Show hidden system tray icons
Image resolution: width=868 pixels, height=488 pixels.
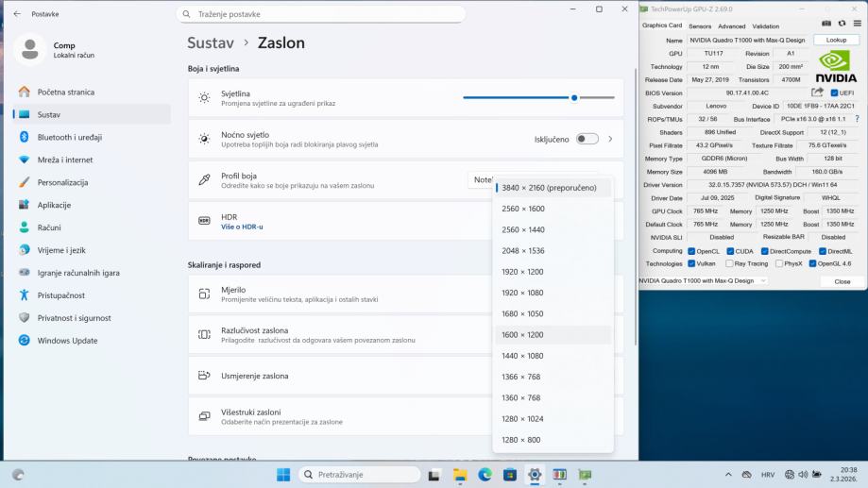pos(728,475)
